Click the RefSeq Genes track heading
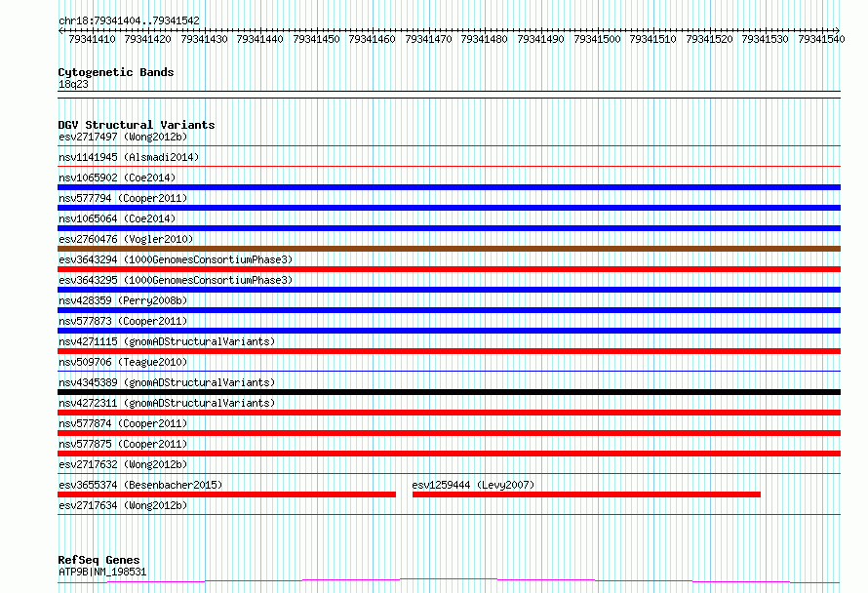The width and height of the screenshot is (868, 593). pyautogui.click(x=99, y=561)
